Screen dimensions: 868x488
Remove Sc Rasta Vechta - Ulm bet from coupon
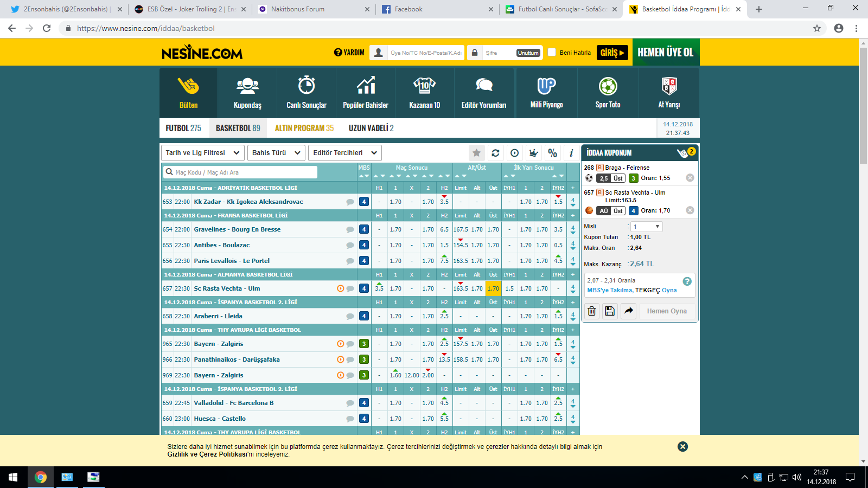[690, 210]
